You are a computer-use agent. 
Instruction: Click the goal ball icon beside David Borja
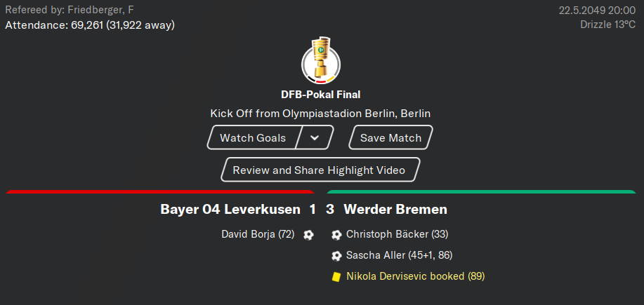pyautogui.click(x=308, y=235)
